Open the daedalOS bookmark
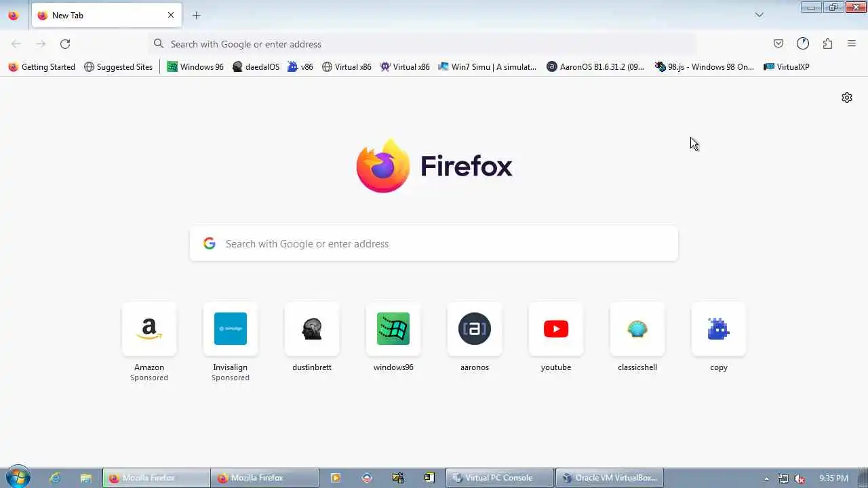The height and width of the screenshot is (488, 868). pos(256,66)
